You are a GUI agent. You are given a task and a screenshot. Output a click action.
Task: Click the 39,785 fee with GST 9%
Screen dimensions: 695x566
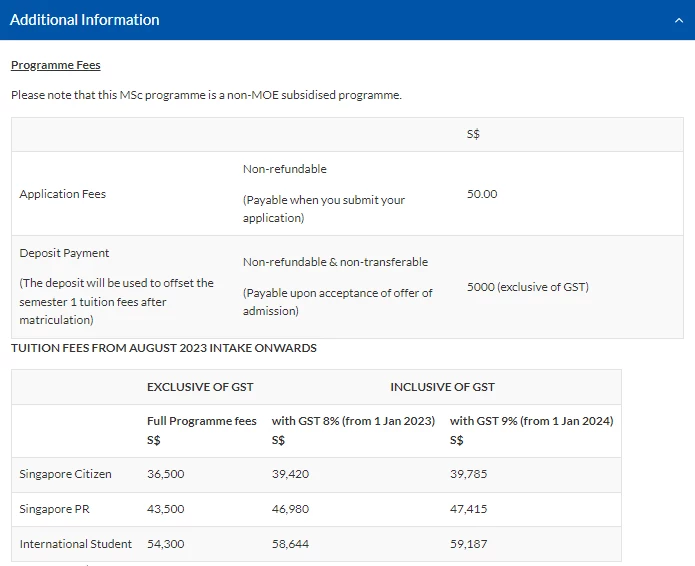tap(469, 474)
